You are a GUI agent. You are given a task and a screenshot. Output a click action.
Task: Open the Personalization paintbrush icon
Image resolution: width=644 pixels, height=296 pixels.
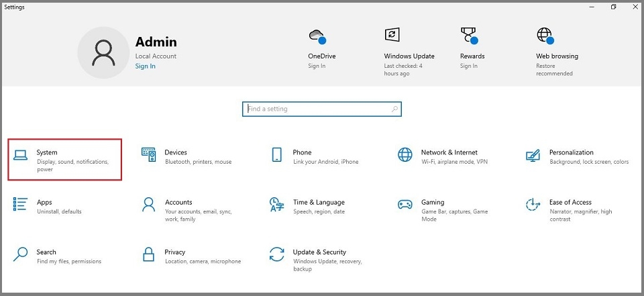tap(533, 156)
